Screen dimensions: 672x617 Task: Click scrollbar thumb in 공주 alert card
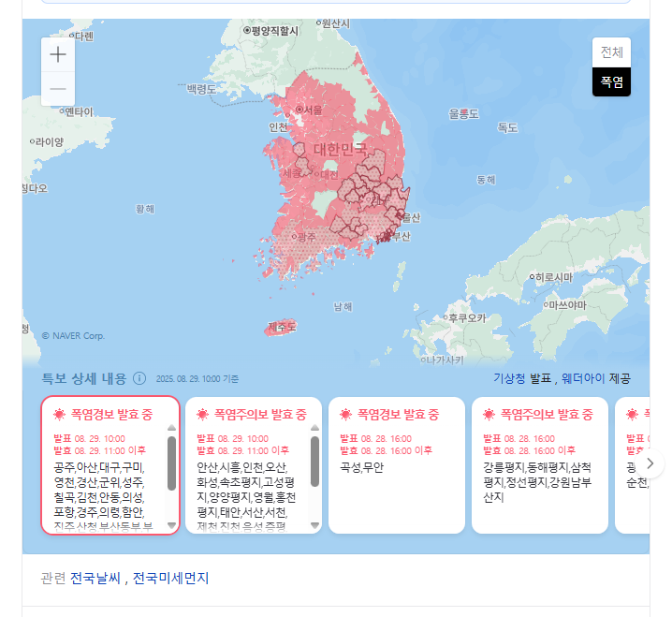(x=171, y=463)
